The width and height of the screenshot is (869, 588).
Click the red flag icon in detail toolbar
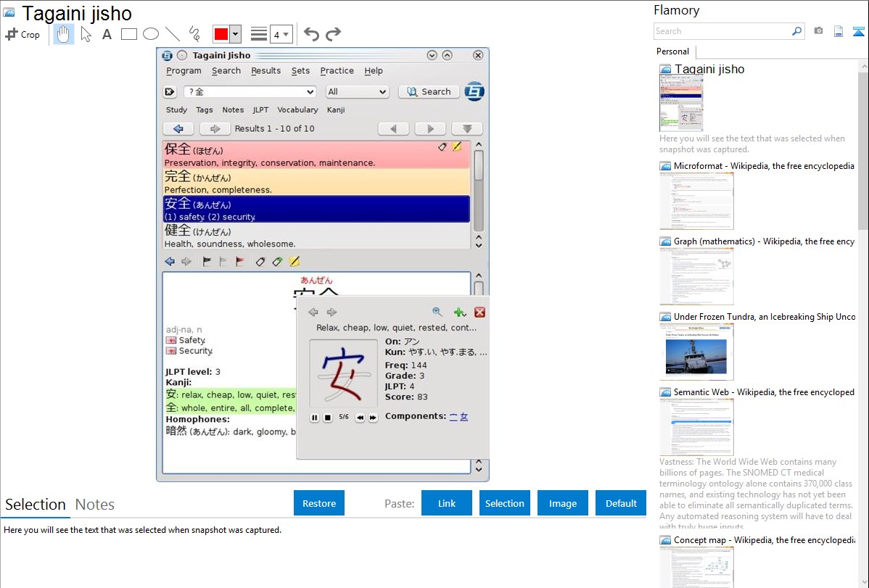[239, 262]
